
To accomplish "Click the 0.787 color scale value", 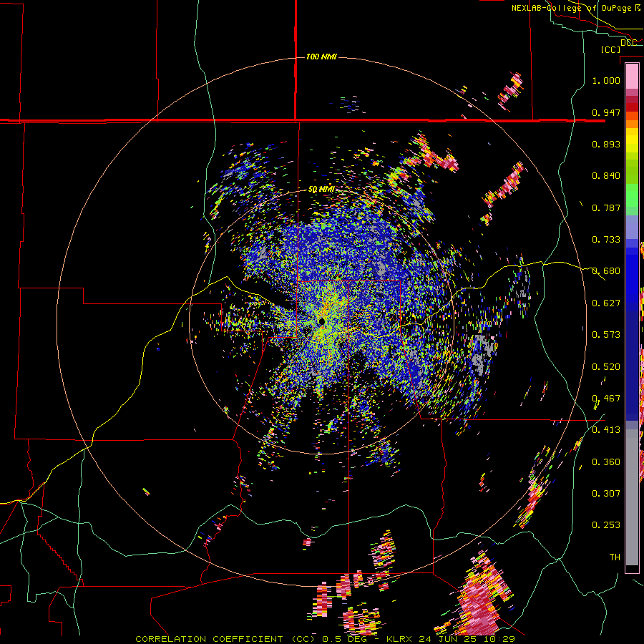I will [606, 208].
